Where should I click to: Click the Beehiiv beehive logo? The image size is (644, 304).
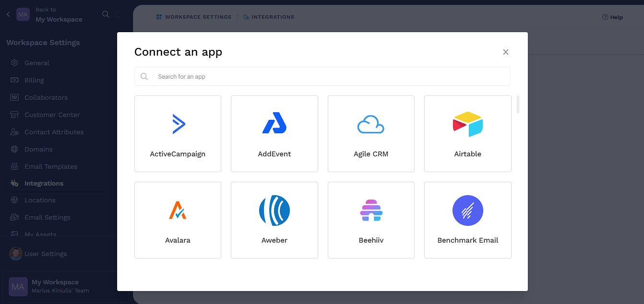[x=370, y=210]
